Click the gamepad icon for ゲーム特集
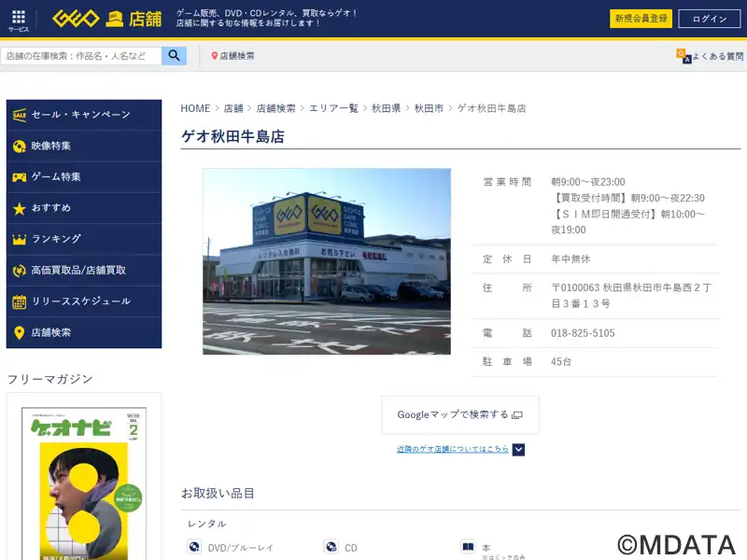The width and height of the screenshot is (747, 560). [19, 177]
